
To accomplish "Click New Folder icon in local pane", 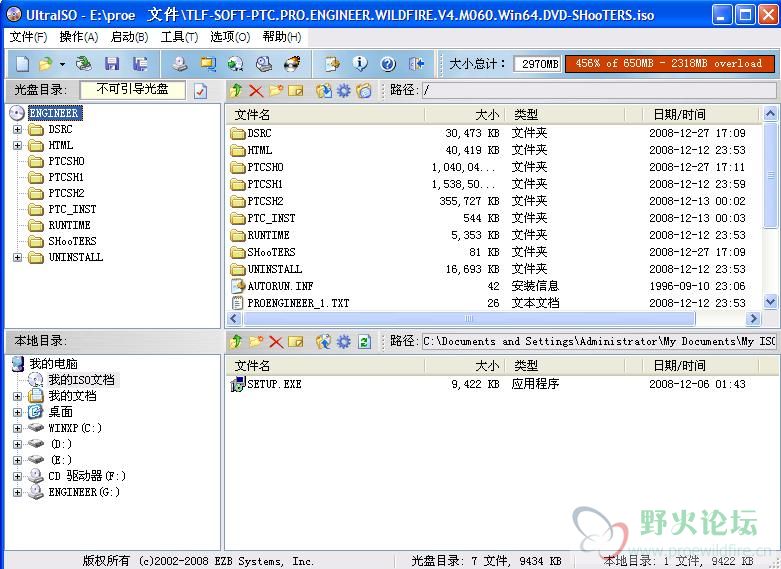I will click(x=256, y=342).
